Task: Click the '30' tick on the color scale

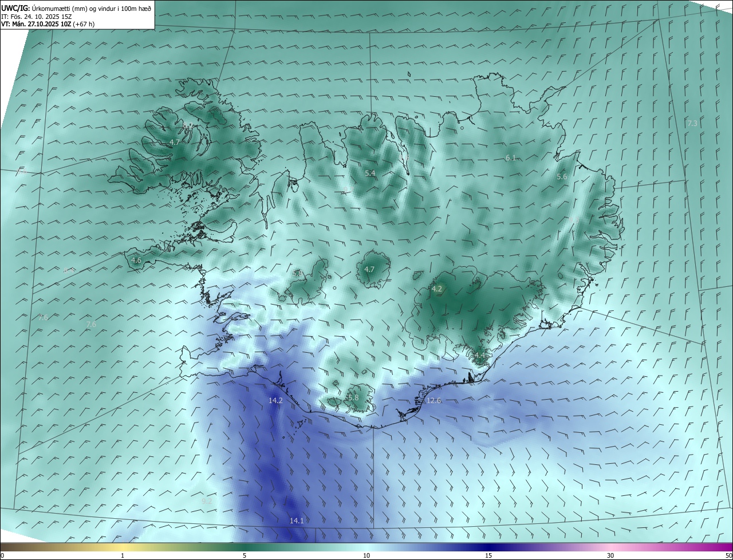Action: [x=610, y=555]
